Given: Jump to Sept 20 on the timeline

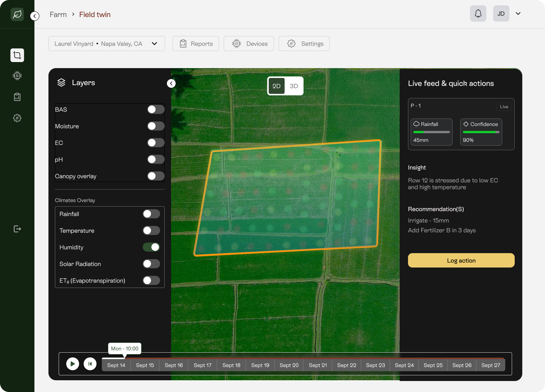Looking at the screenshot, I should coord(289,365).
